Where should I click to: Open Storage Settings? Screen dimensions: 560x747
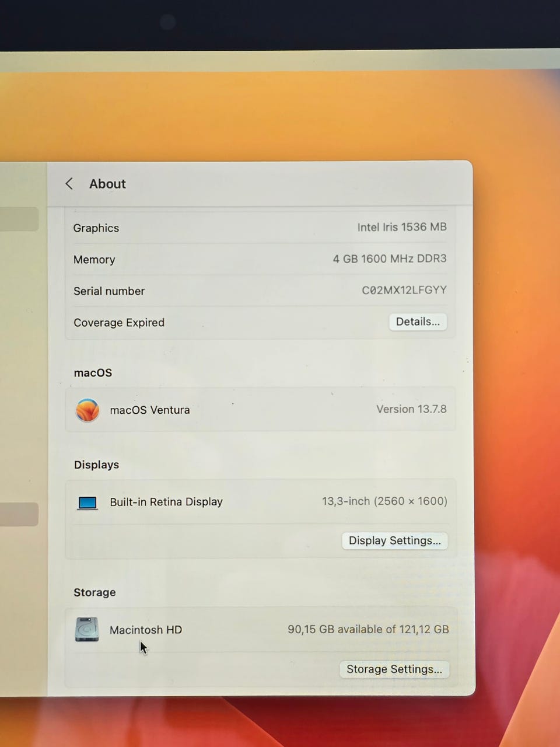pyautogui.click(x=394, y=669)
